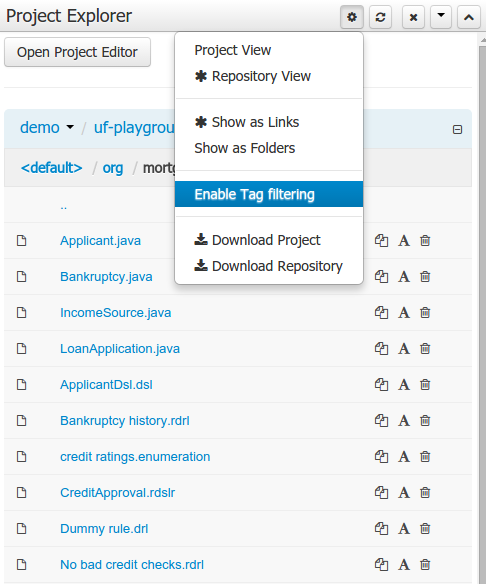
Task: Go to the <default> package breadcrumb
Action: coord(51,168)
